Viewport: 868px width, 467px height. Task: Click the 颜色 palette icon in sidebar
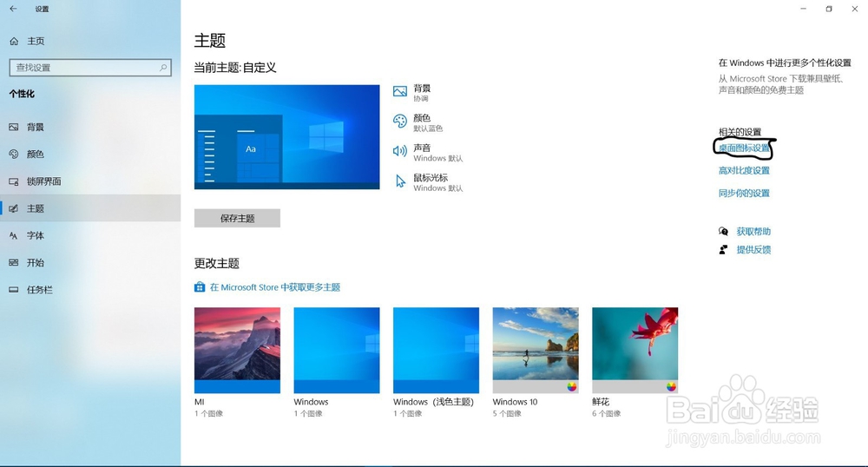(x=14, y=155)
